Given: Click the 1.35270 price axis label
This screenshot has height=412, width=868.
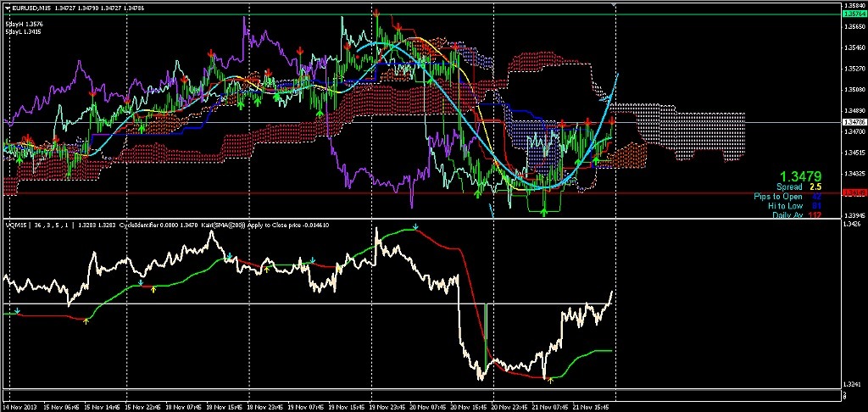Looking at the screenshot, I should (854, 69).
